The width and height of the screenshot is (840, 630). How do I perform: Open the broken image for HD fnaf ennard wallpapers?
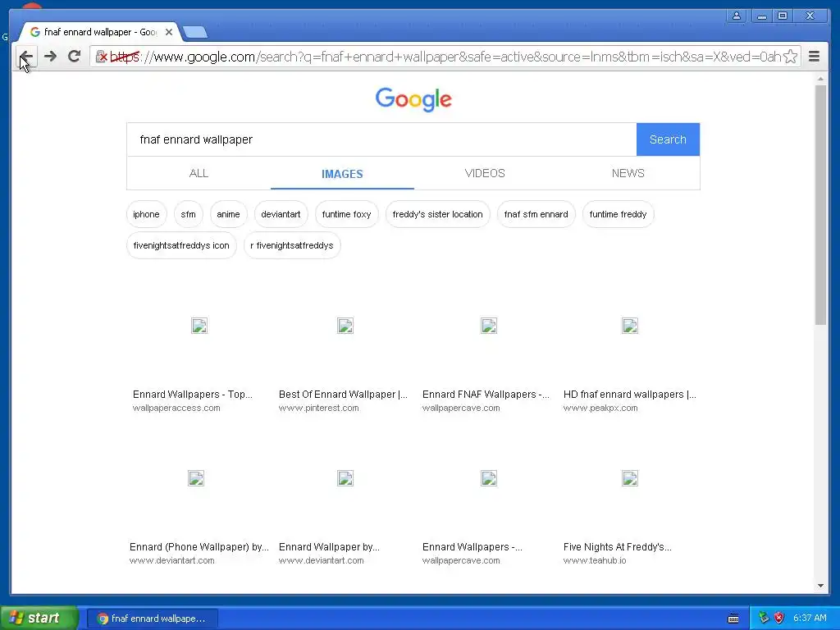[x=630, y=326]
